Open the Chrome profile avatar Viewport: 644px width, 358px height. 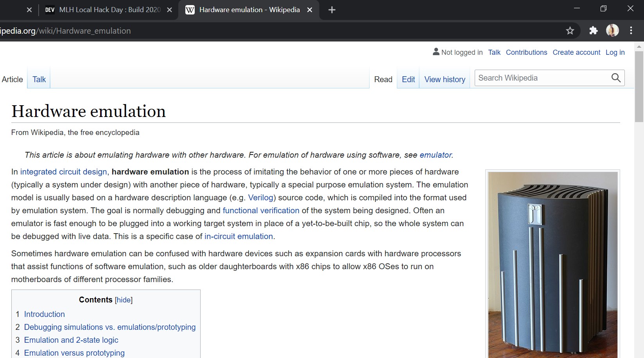612,31
